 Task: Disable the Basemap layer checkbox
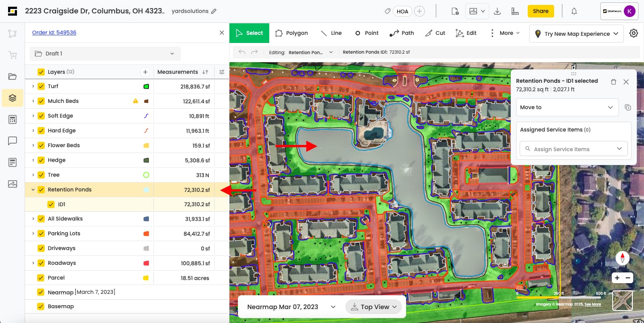click(41, 306)
